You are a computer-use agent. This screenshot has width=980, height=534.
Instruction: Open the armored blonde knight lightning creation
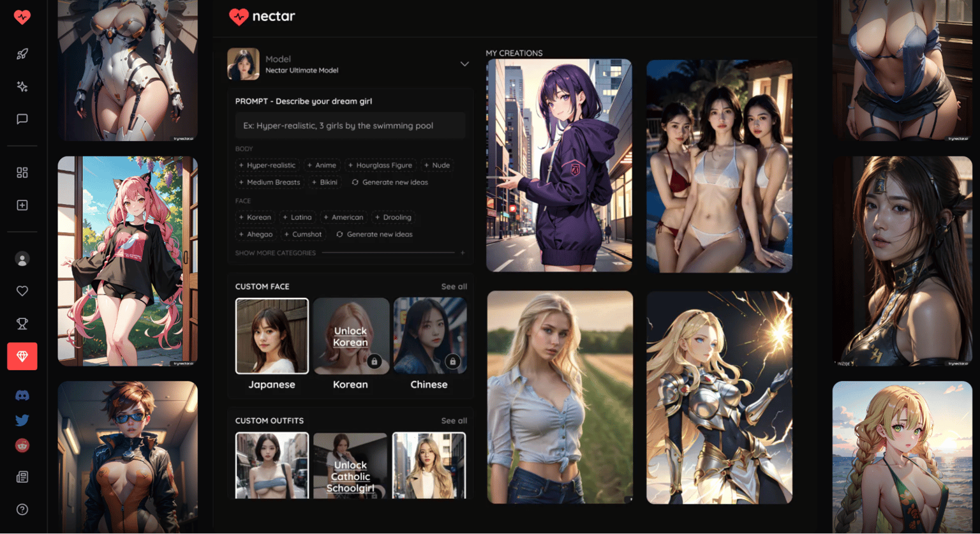tap(719, 397)
